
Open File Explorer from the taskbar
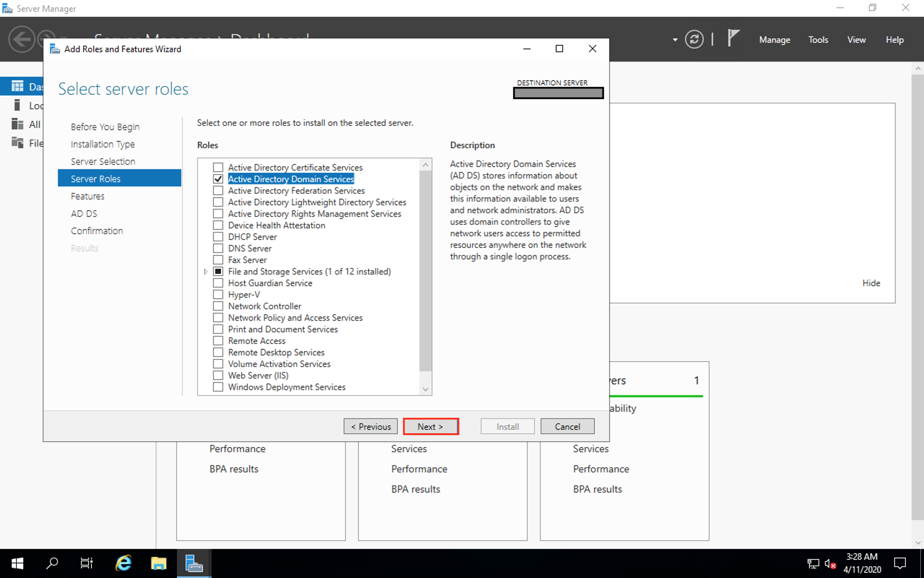point(158,563)
